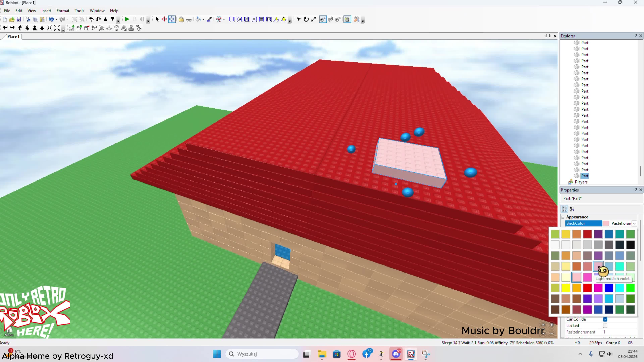The height and width of the screenshot is (362, 644).
Task: Click the Open folder icon
Action: pyautogui.click(x=12, y=19)
